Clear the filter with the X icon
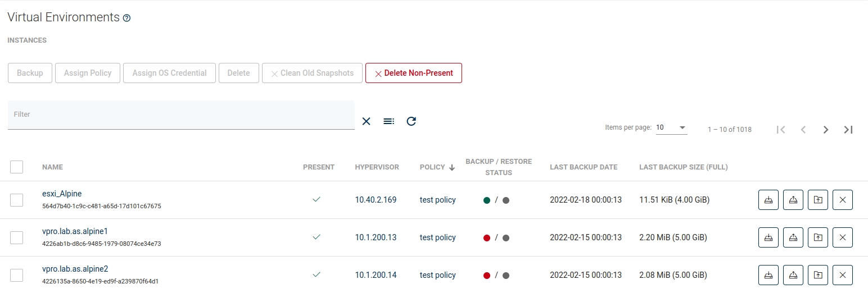The height and width of the screenshot is (293, 868). click(366, 121)
